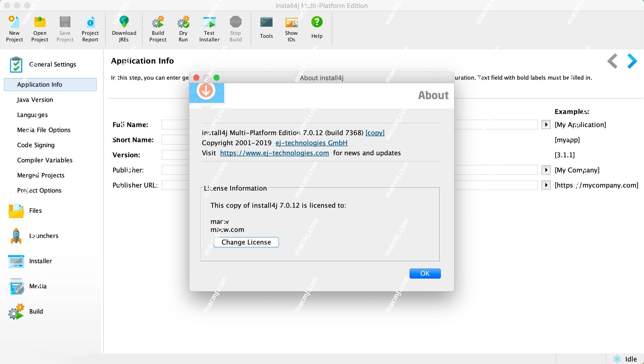This screenshot has width=644, height=364.
Task: Open Help with the question mark icon
Action: tap(317, 22)
